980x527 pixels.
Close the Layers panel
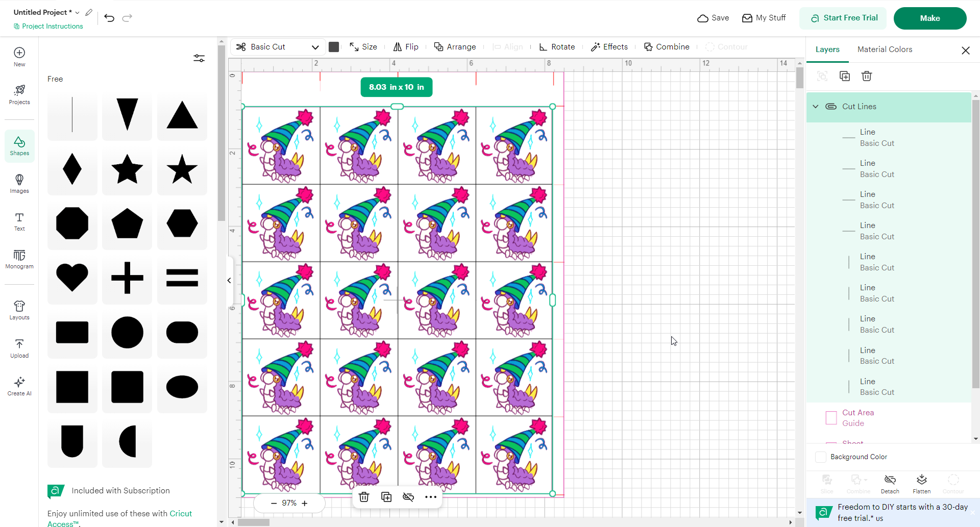tap(966, 50)
